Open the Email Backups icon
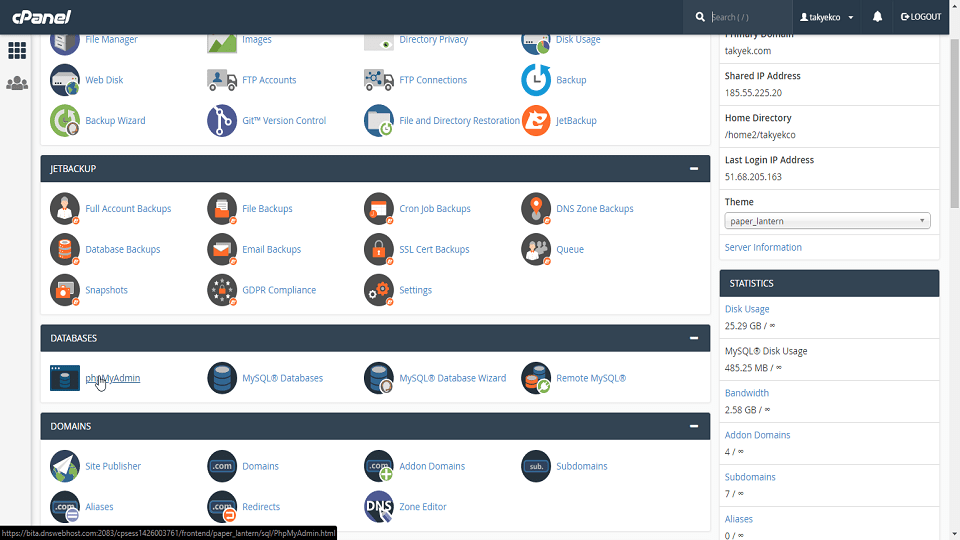 [x=222, y=249]
